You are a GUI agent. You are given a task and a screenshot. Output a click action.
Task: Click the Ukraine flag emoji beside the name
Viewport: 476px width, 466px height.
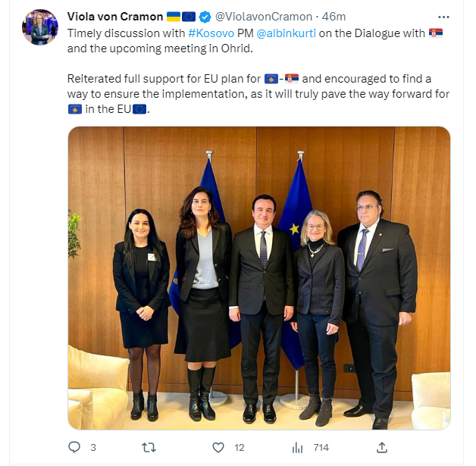tap(174, 17)
